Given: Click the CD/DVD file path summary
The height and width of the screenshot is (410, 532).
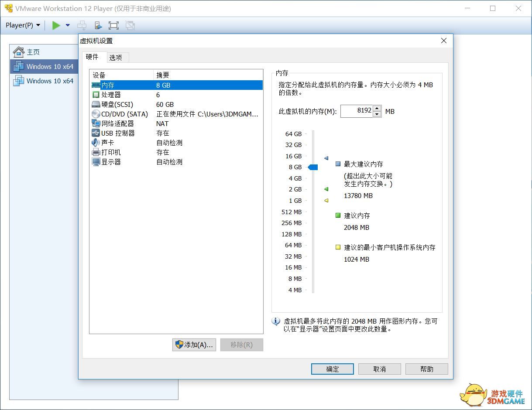Looking at the screenshot, I should (207, 114).
